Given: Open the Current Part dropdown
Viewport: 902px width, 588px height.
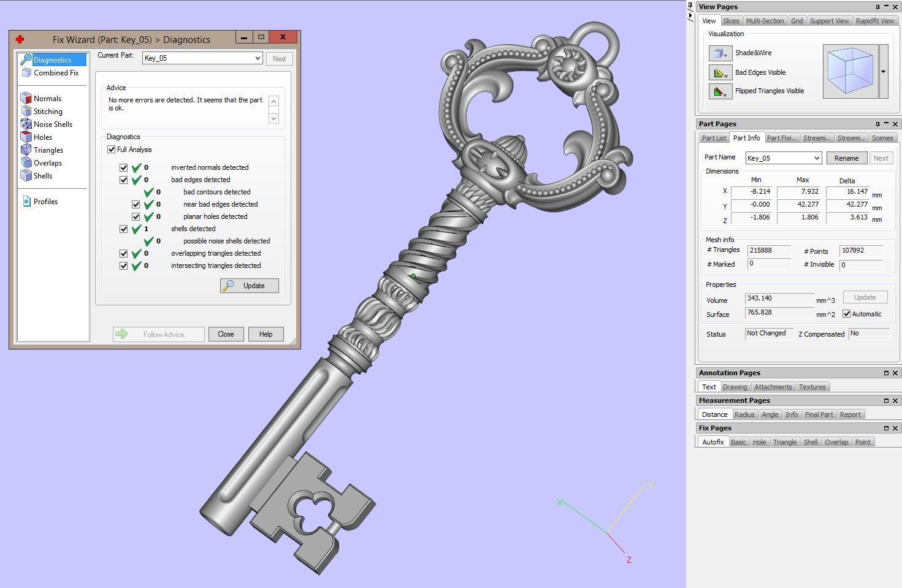Looking at the screenshot, I should click(x=258, y=58).
